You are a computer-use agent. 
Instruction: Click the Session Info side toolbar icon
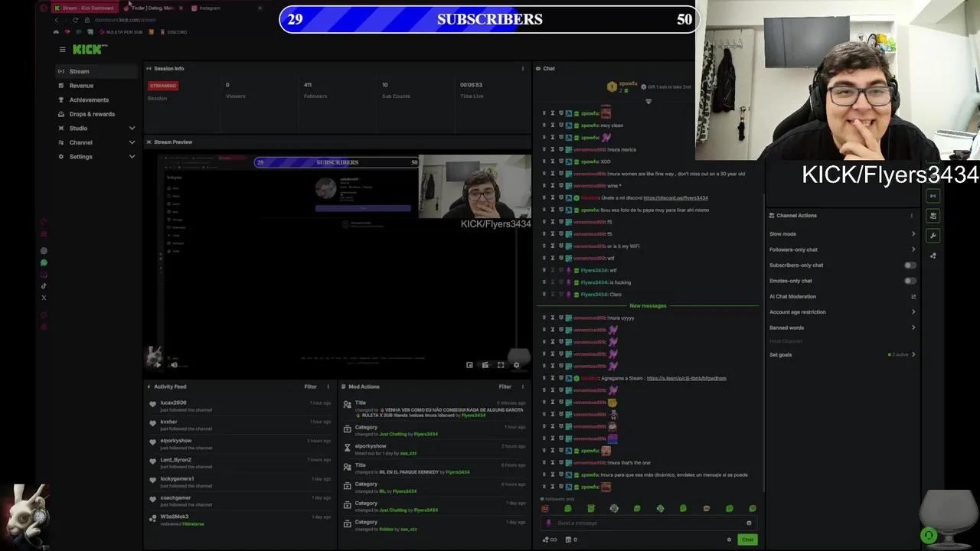tap(933, 197)
